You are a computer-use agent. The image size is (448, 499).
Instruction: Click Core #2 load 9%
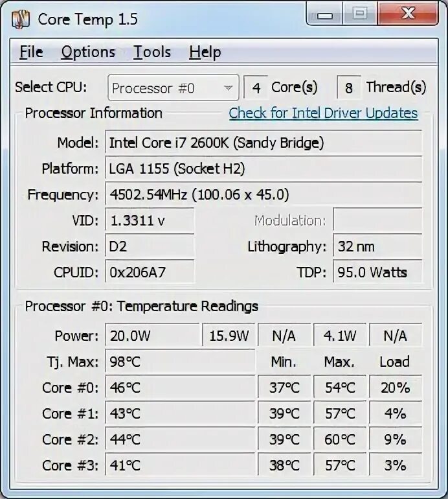point(396,439)
